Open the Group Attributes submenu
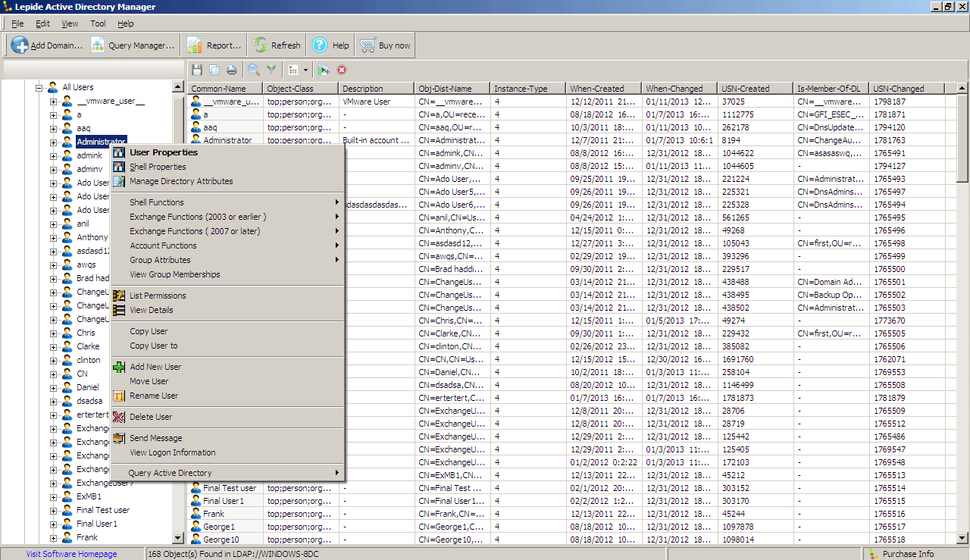Viewport: 970px width, 560px height. 227,260
